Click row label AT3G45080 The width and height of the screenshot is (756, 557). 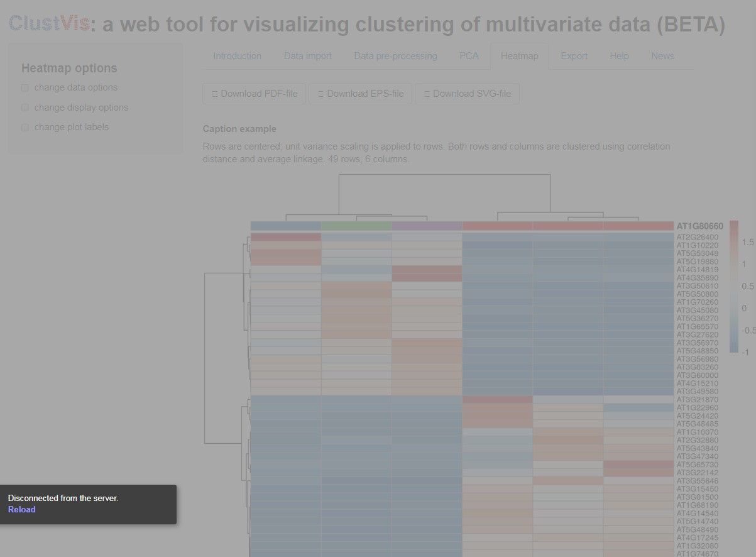pyautogui.click(x=697, y=311)
